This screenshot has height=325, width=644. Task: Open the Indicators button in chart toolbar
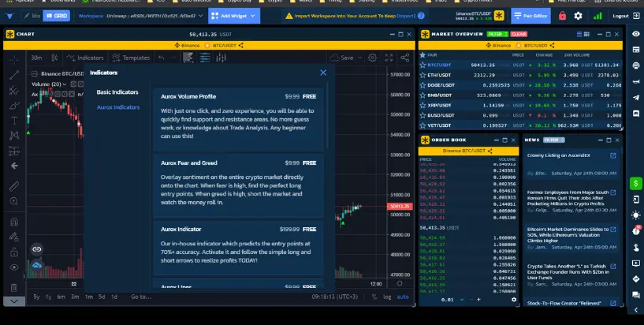(85, 58)
